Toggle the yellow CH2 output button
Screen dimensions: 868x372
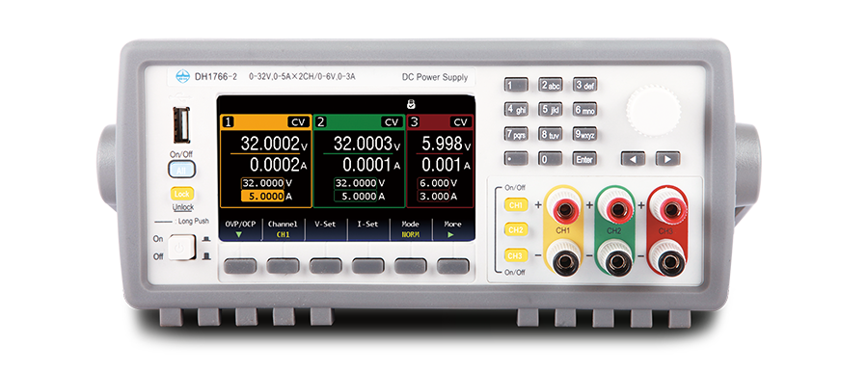[515, 229]
